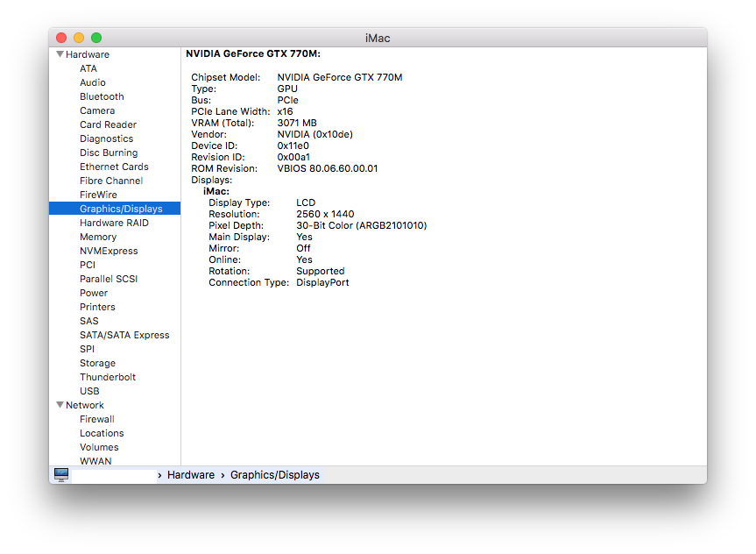Open Diagnostics in the sidebar
756x554 pixels.
point(107,138)
